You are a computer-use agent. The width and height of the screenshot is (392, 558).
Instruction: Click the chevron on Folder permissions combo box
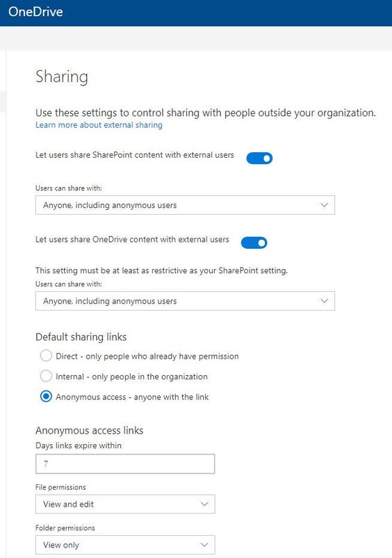point(204,545)
